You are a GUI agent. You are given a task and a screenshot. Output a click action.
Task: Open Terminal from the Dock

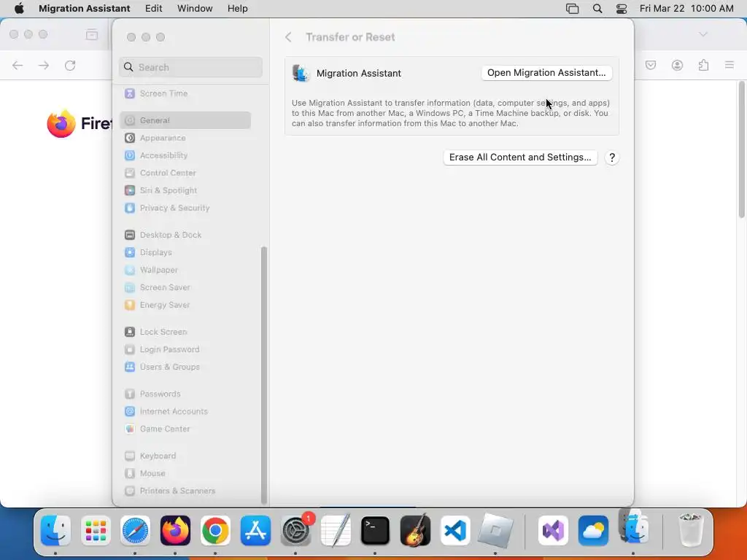point(376,531)
